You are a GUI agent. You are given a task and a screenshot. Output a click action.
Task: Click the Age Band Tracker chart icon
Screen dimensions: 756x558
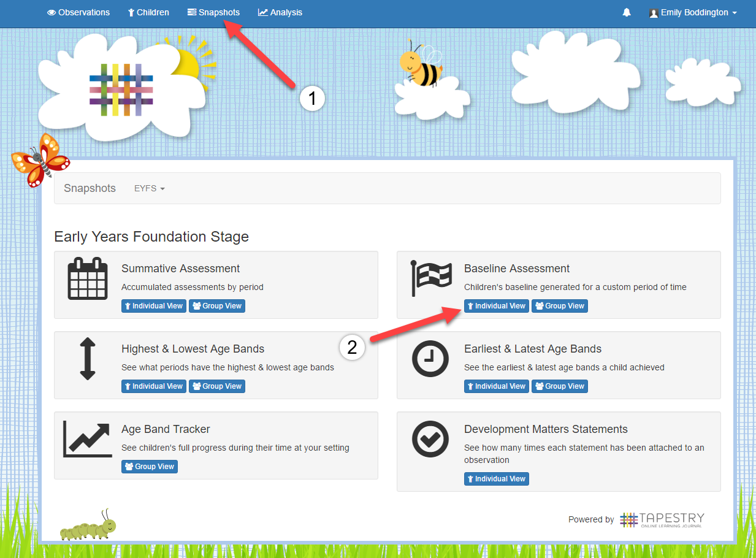coord(88,439)
